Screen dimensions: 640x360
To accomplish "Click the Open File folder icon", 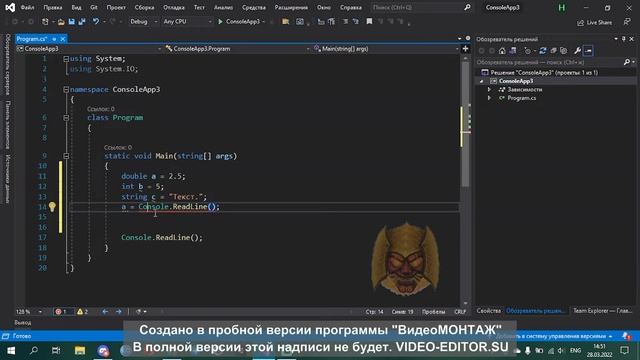I will [61, 22].
